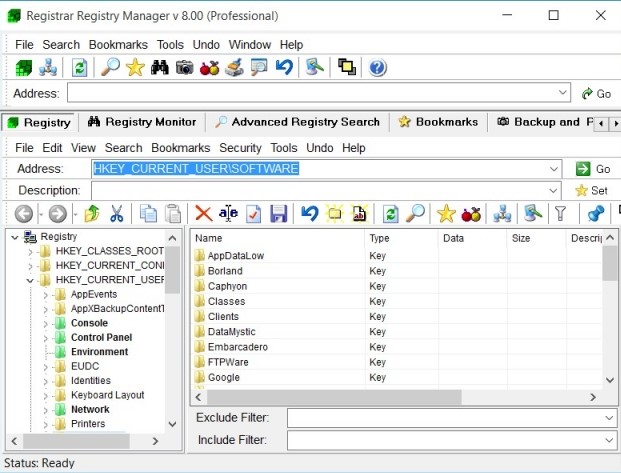Click the red X delete icon

[203, 213]
